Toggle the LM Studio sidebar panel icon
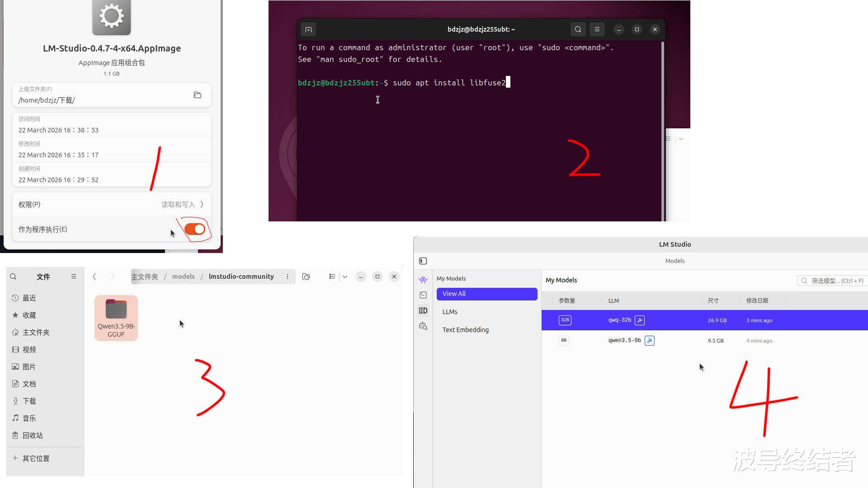Image resolution: width=868 pixels, height=488 pixels. click(423, 261)
